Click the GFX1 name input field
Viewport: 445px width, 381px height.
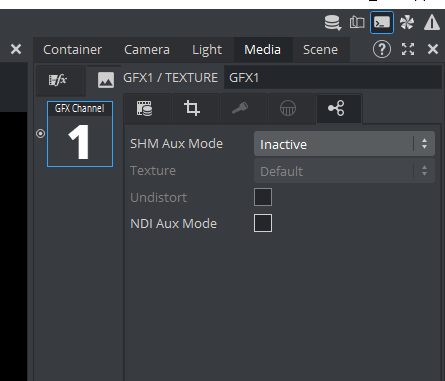333,78
